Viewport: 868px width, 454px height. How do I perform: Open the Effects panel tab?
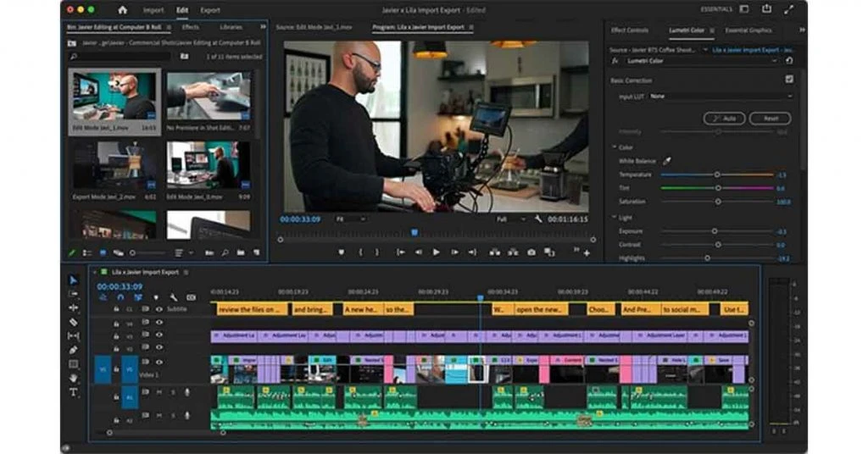[x=191, y=26]
